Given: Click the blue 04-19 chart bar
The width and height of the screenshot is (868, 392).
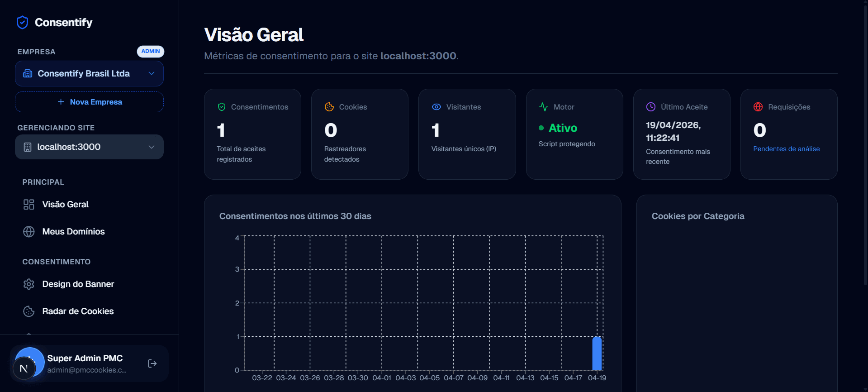Looking at the screenshot, I should (x=597, y=354).
